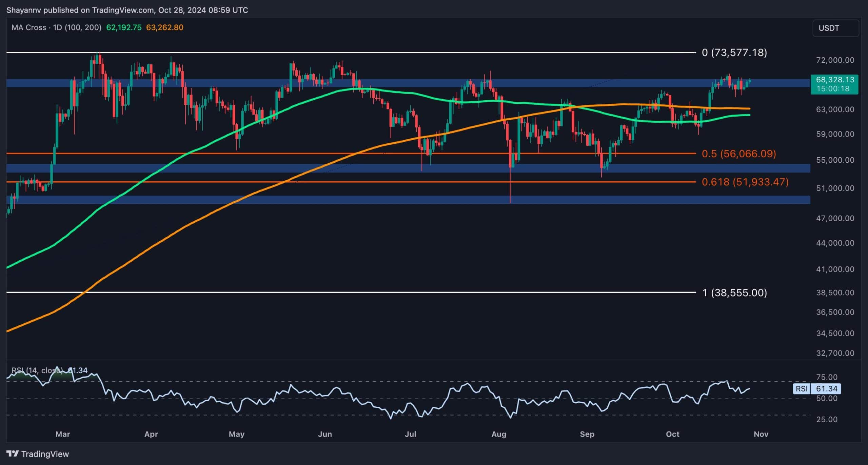Image resolution: width=868 pixels, height=465 pixels.
Task: Click the current price label 68,328.13
Action: point(834,80)
